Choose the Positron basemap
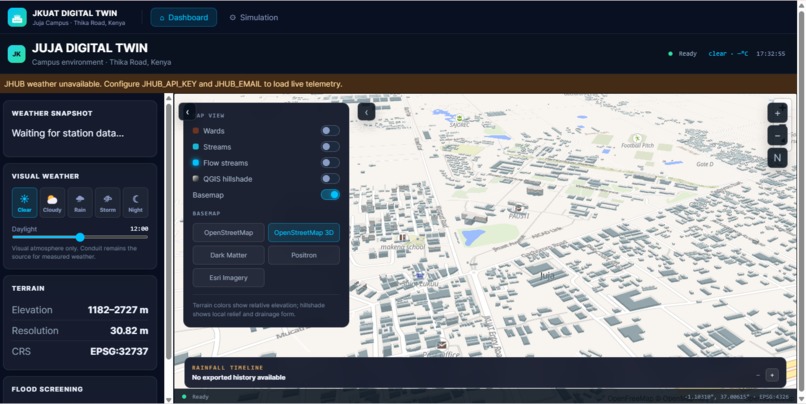This screenshot has height=404, width=806. 304,255
